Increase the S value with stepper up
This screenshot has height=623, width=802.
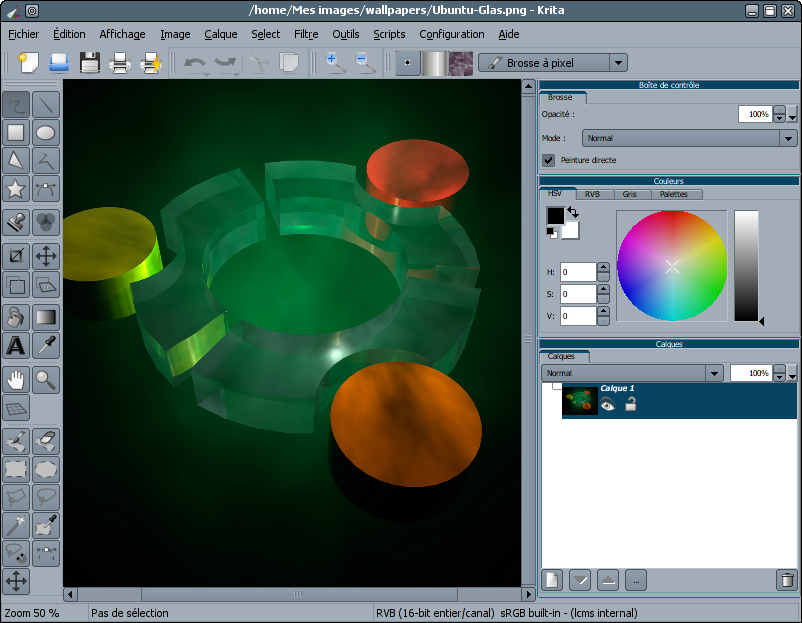pos(604,289)
